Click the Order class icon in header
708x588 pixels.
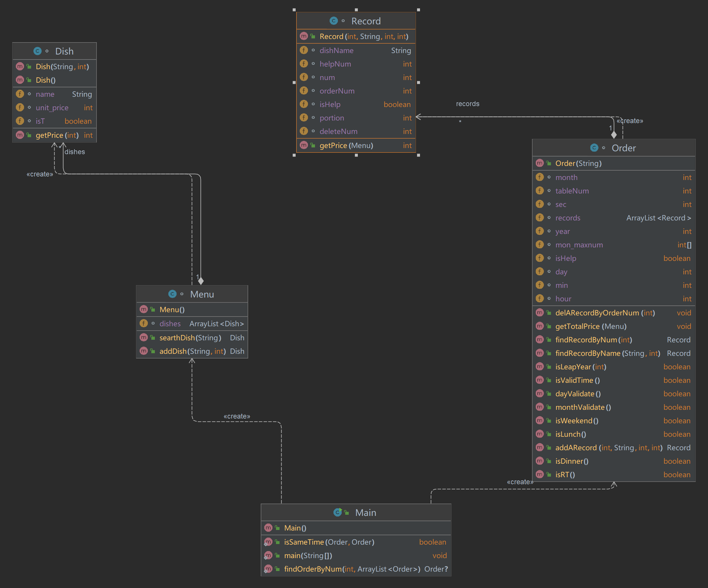pos(594,148)
